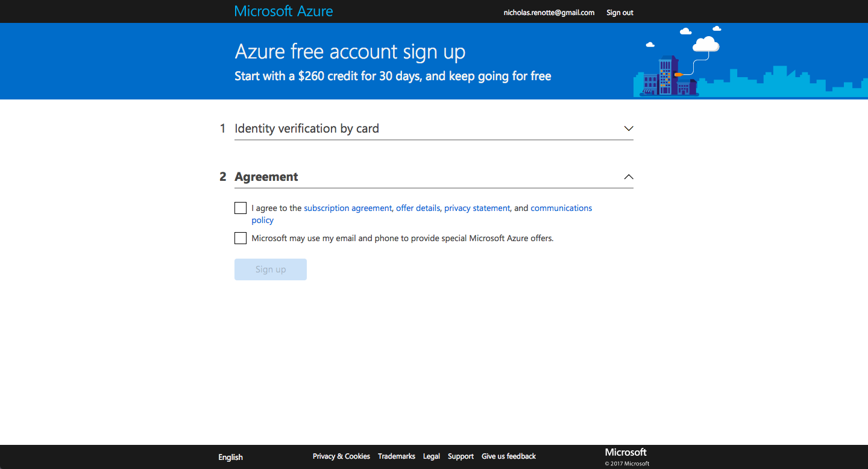Open Support footer link
Screen dimensions: 868x469
coord(461,456)
